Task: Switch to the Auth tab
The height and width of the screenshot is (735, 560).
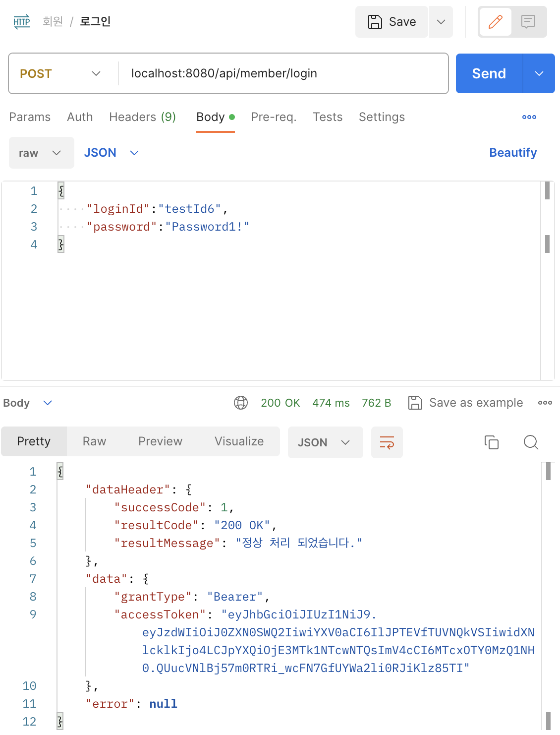Action: (80, 117)
